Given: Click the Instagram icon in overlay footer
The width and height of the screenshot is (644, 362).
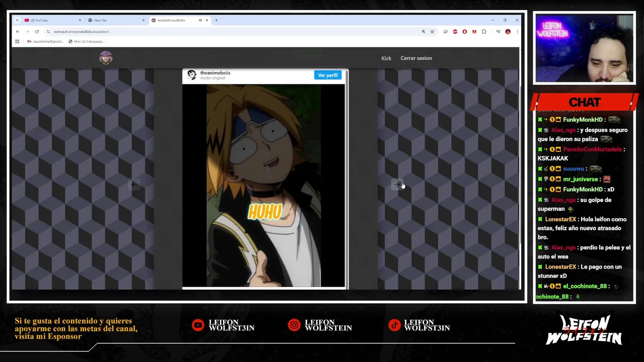Looking at the screenshot, I should [x=294, y=325].
